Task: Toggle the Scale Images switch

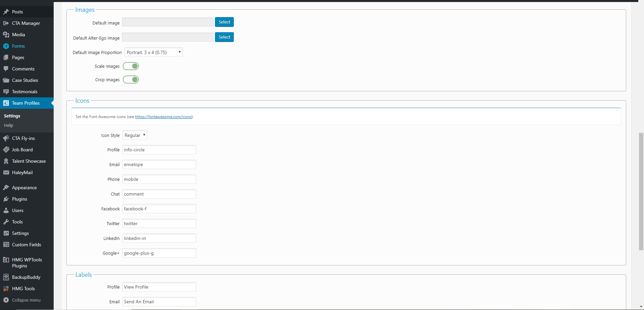Action: 131,66
